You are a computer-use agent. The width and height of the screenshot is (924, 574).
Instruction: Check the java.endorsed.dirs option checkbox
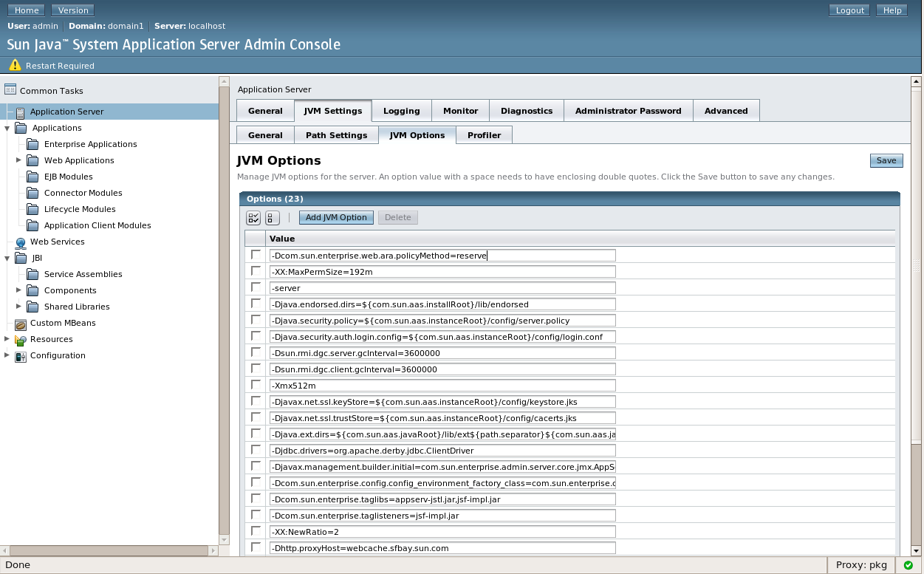[x=256, y=303]
